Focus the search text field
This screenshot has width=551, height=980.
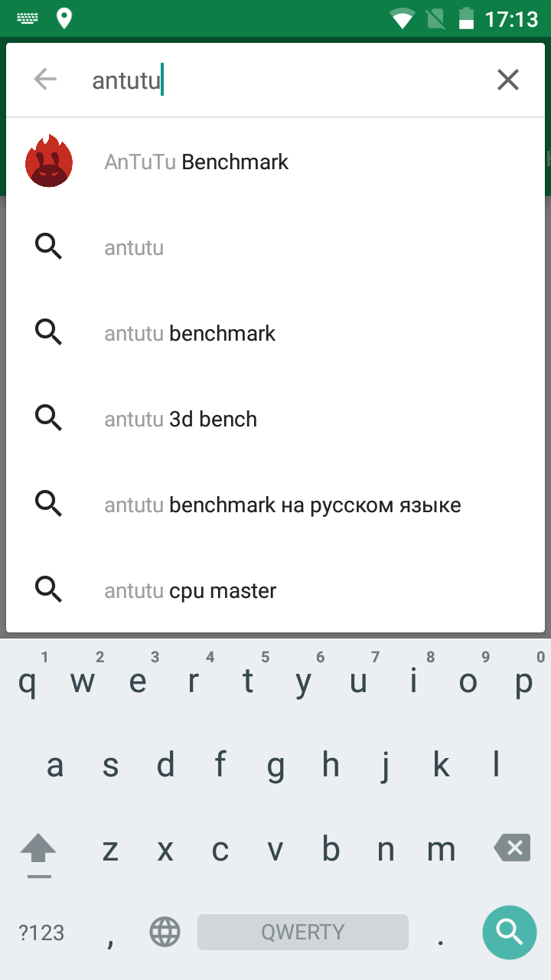pos(283,80)
